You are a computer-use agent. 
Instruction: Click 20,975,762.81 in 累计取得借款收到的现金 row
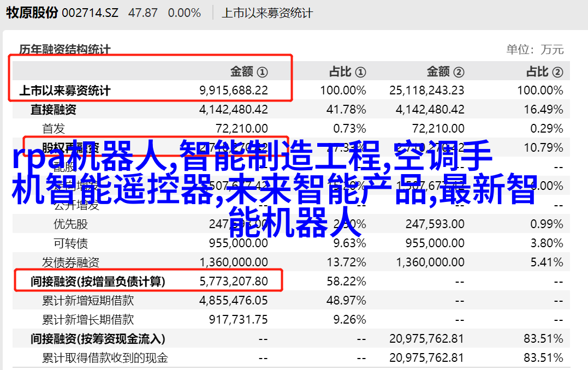[x=427, y=358]
